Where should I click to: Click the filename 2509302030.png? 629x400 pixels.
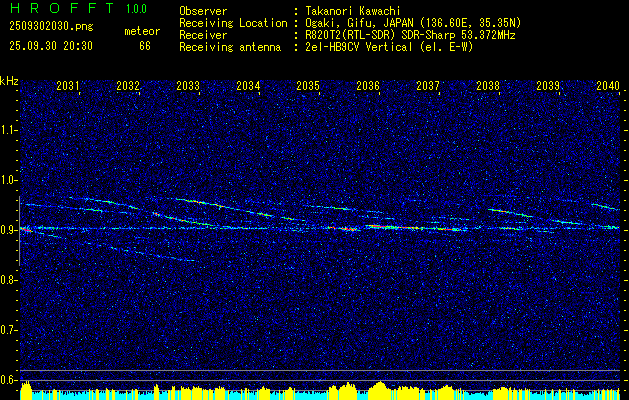click(51, 27)
